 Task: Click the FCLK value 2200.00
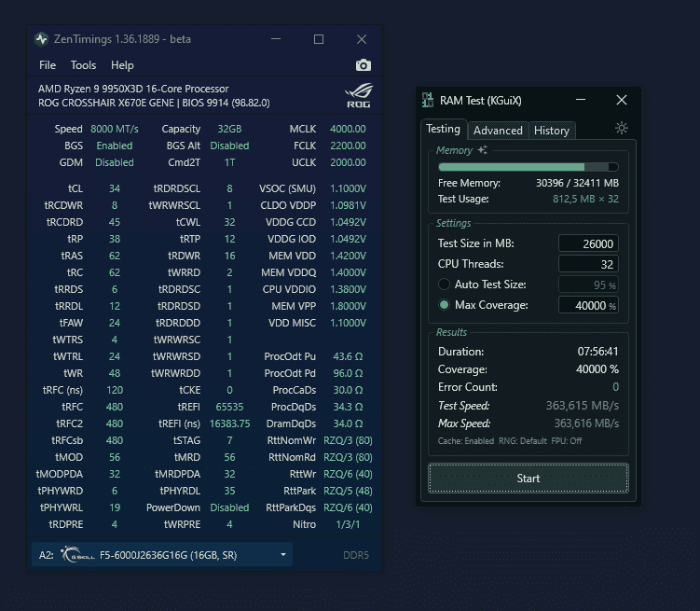tap(348, 146)
